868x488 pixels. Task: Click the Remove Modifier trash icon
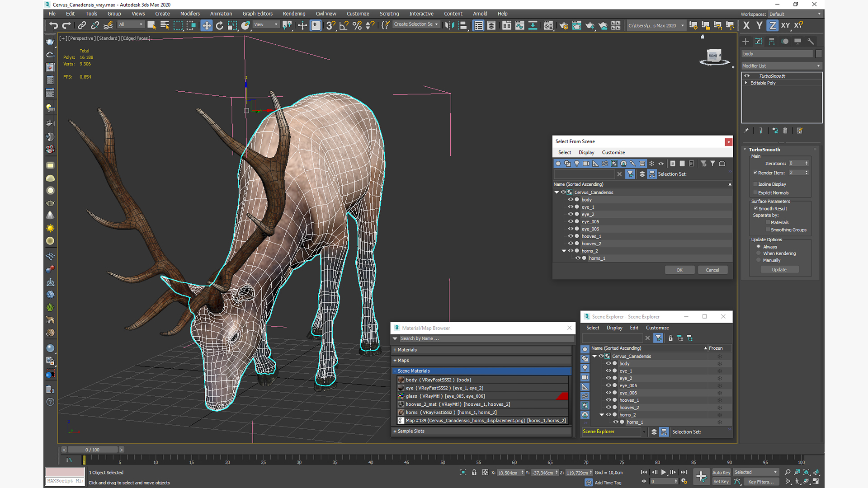785,131
